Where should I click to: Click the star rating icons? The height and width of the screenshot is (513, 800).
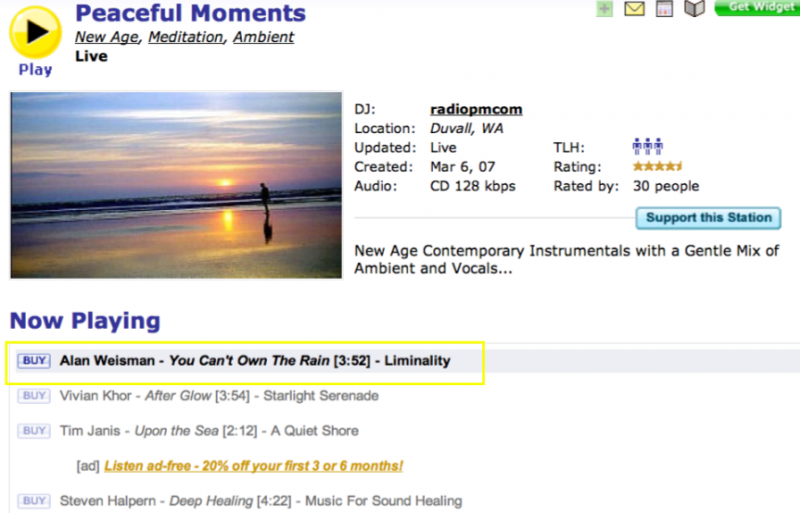click(657, 167)
